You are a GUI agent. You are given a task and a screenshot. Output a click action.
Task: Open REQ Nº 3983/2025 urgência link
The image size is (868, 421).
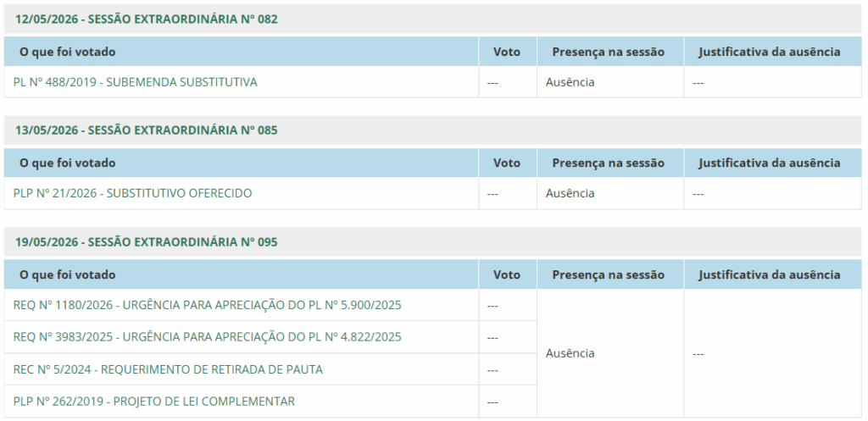coord(207,337)
